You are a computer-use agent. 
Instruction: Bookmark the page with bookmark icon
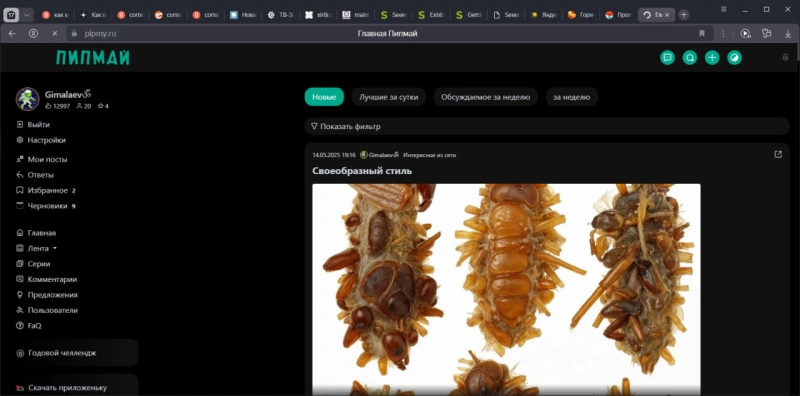tap(702, 34)
